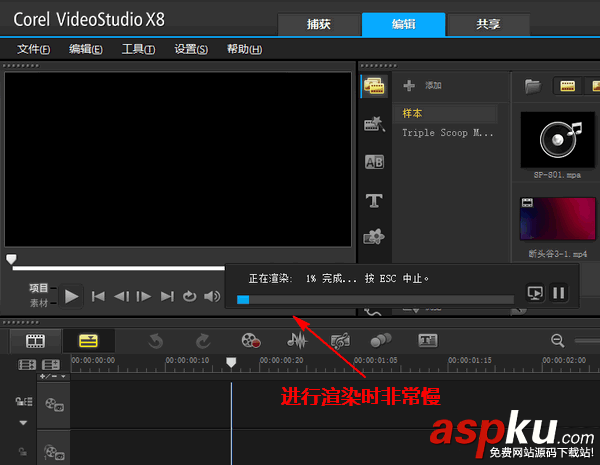Switch to the 编辑 (Edit) tab

click(404, 24)
